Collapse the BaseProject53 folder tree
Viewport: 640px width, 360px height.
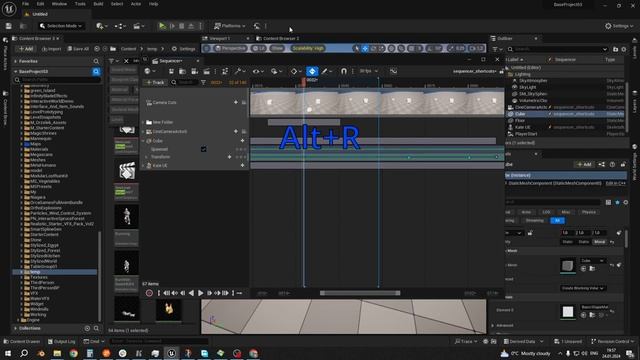[16, 71]
